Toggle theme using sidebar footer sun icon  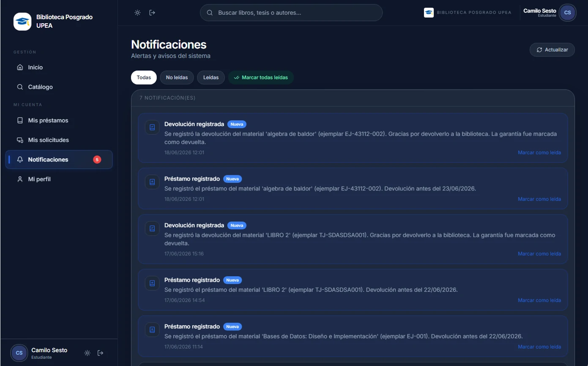pyautogui.click(x=87, y=353)
